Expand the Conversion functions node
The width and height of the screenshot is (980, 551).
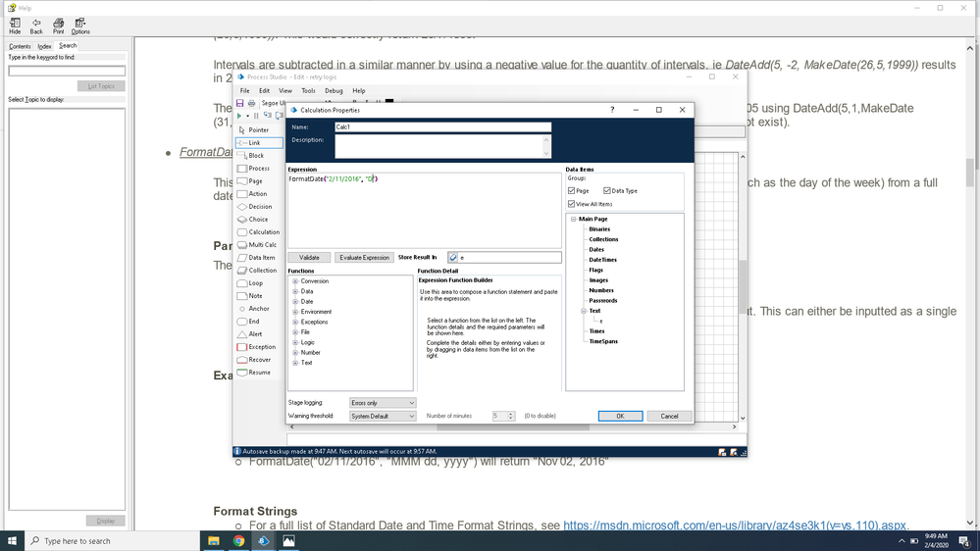(295, 281)
